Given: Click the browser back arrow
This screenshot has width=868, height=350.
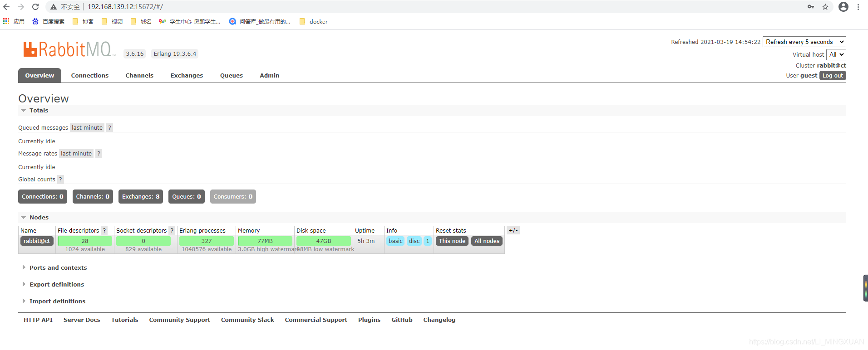Looking at the screenshot, I should pyautogui.click(x=6, y=7).
